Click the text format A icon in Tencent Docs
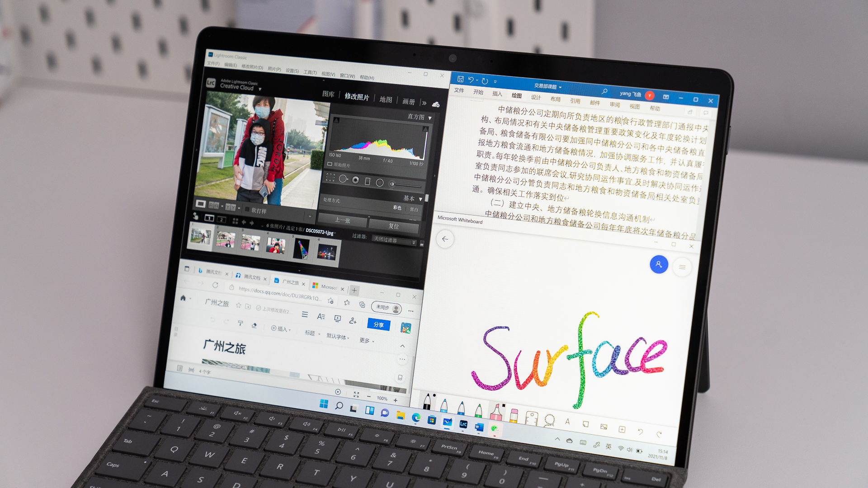868x488 pixels. pyautogui.click(x=321, y=316)
